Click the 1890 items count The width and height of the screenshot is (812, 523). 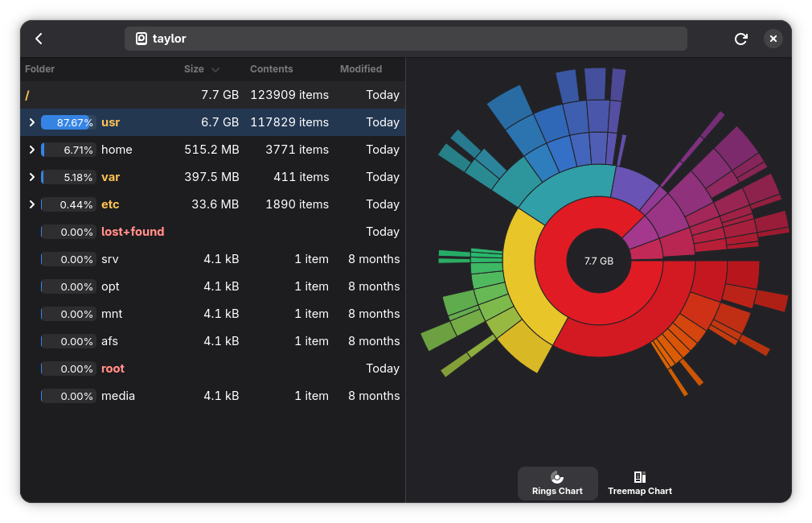[x=297, y=204]
